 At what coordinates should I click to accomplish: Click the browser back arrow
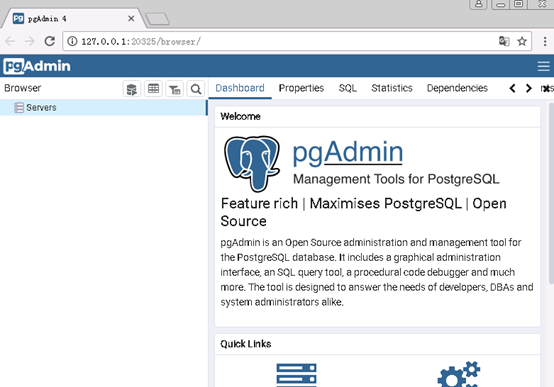tap(10, 41)
